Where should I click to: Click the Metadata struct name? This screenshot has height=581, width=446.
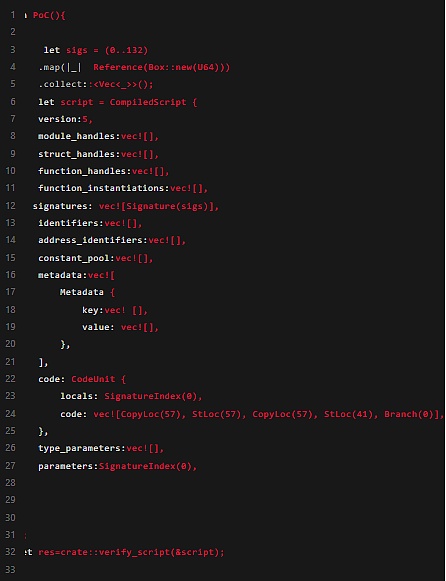pyautogui.click(x=81, y=292)
